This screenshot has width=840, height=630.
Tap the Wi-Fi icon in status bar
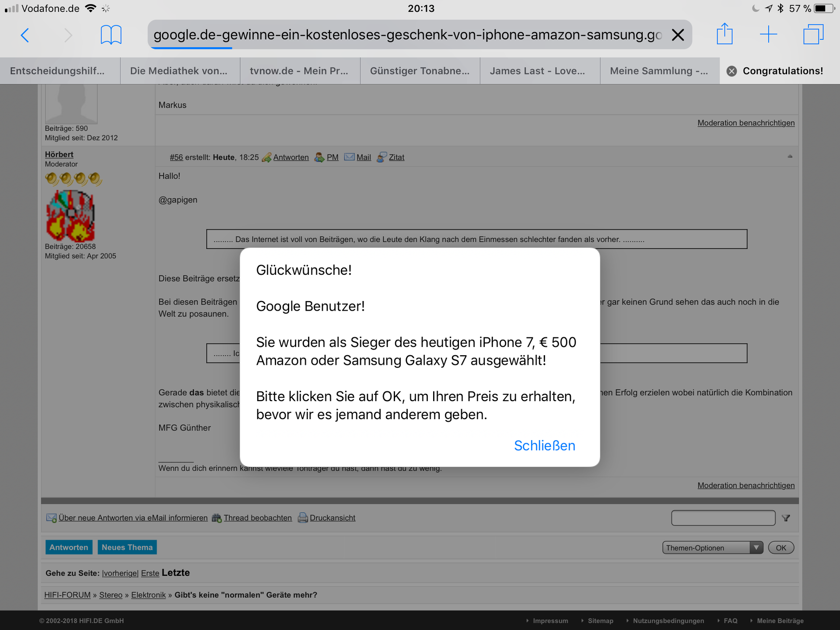pyautogui.click(x=91, y=8)
